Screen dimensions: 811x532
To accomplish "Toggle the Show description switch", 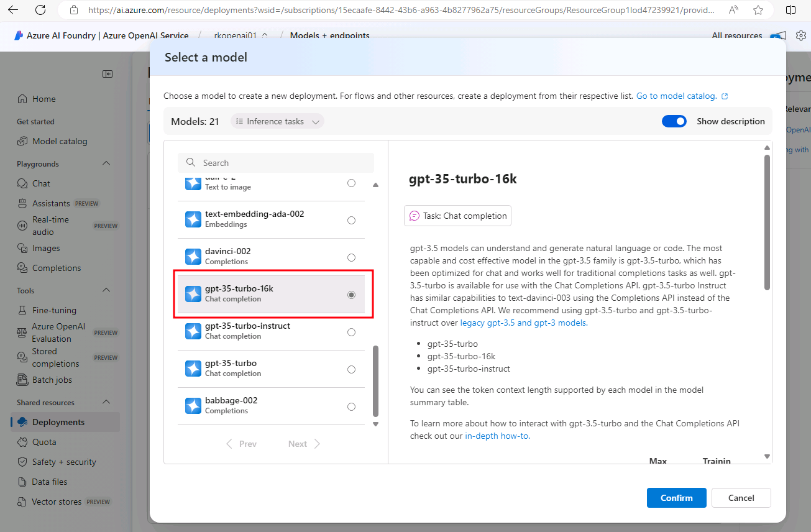I will click(674, 121).
